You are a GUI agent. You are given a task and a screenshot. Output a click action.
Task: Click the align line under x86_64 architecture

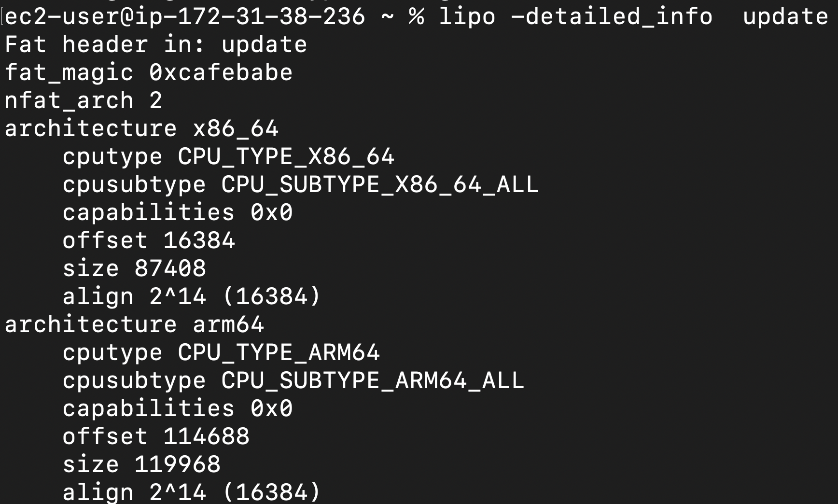(191, 296)
